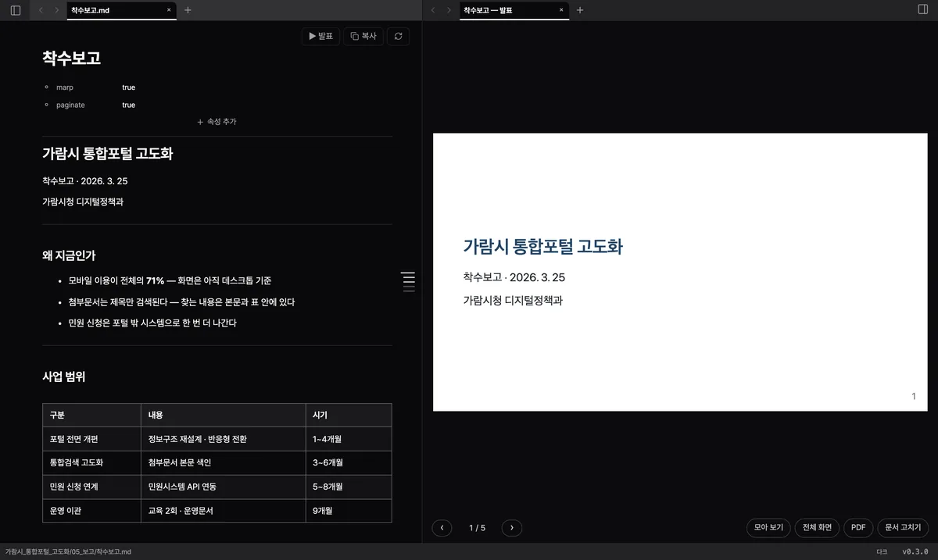
Task: Click heading 사업 범위
Action: coord(63,376)
